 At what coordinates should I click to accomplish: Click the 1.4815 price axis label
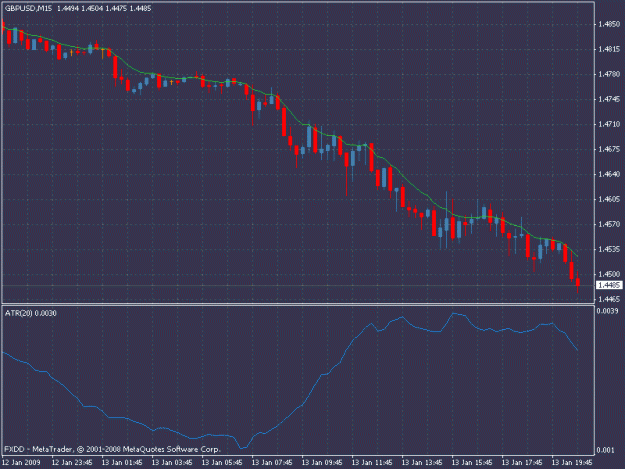[609, 49]
